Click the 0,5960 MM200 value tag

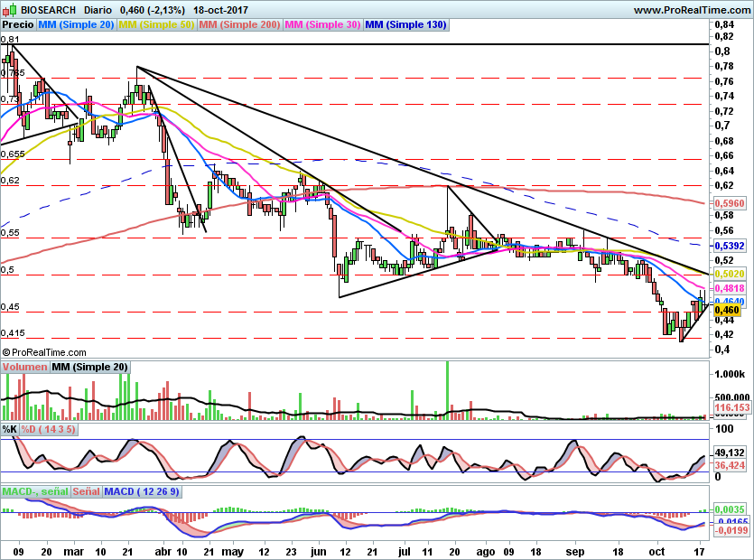730,203
